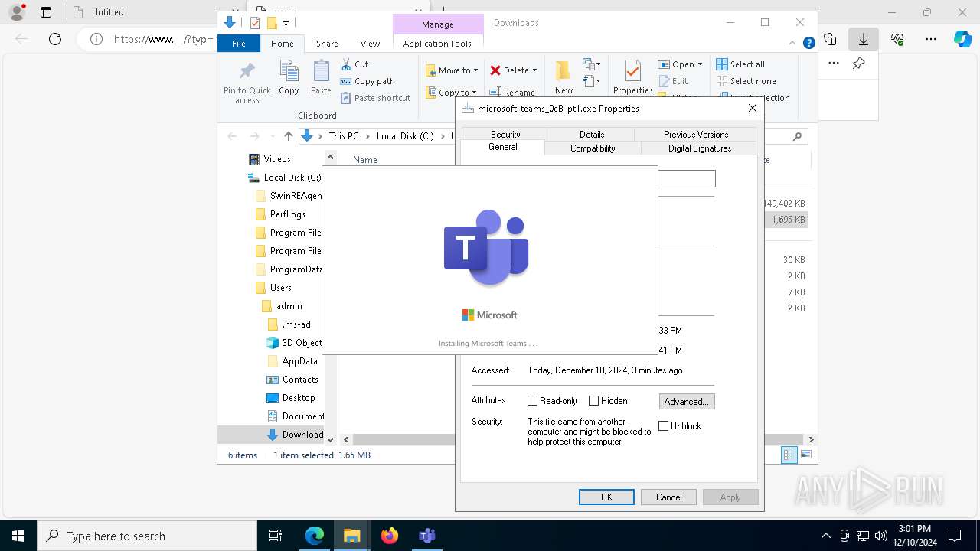Open Edge tab actions menu icon
Screen dimensions: 980x551
pyautogui.click(x=46, y=11)
